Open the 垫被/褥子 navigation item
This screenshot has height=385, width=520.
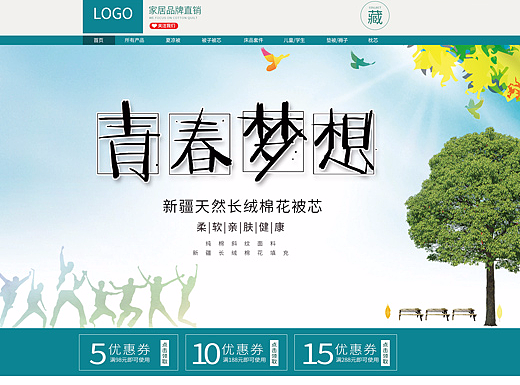(x=337, y=40)
